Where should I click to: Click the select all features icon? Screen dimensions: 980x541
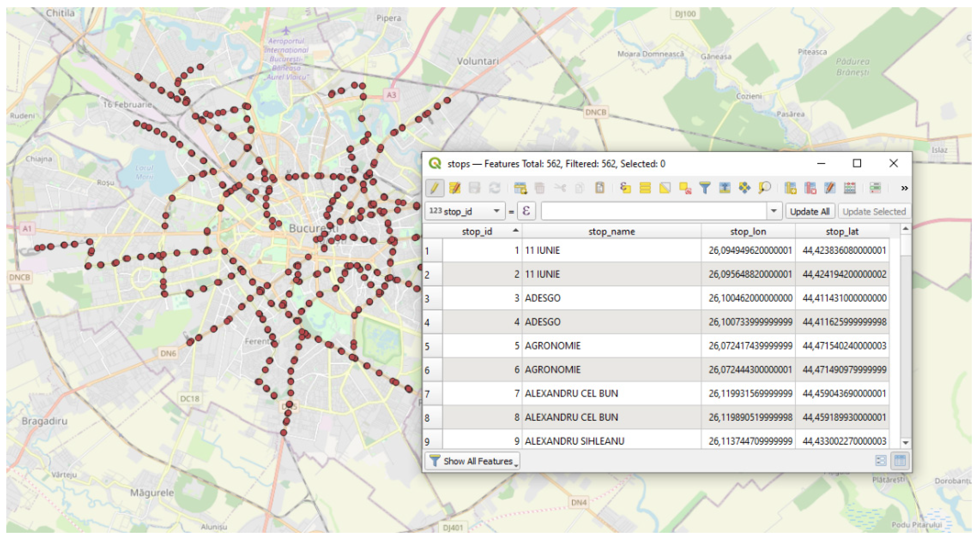point(645,188)
